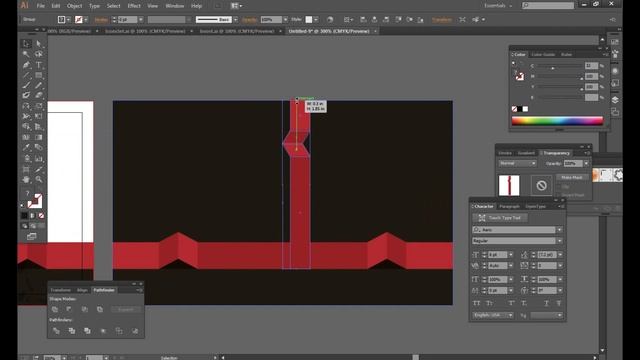
Task: Open the English: USA language dropdown
Action: coord(493,316)
